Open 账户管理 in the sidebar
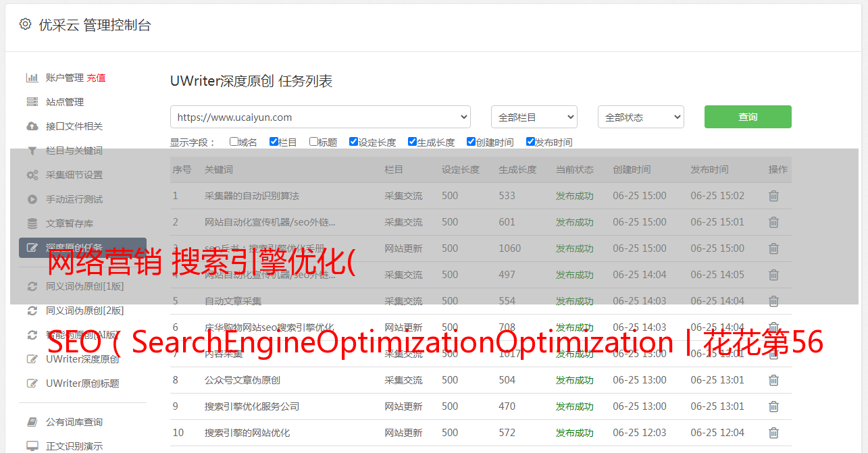This screenshot has width=868, height=453. coord(65,78)
